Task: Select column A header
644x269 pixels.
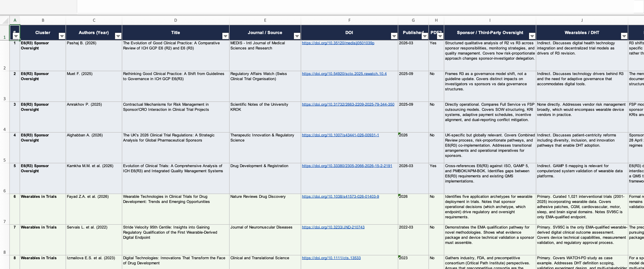Action: click(15, 20)
